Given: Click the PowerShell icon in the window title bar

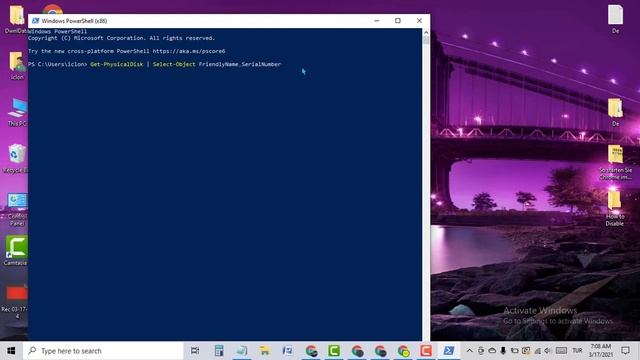Looking at the screenshot, I should (36, 21).
